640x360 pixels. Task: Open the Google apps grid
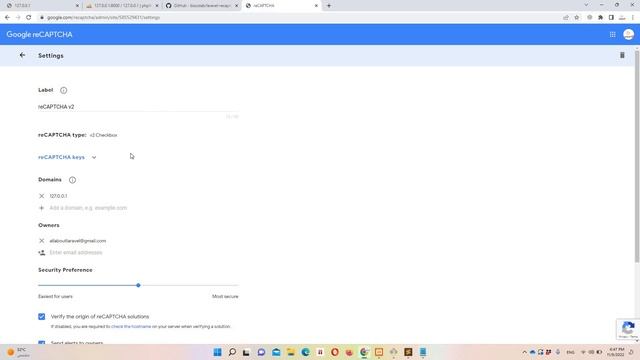click(x=612, y=35)
